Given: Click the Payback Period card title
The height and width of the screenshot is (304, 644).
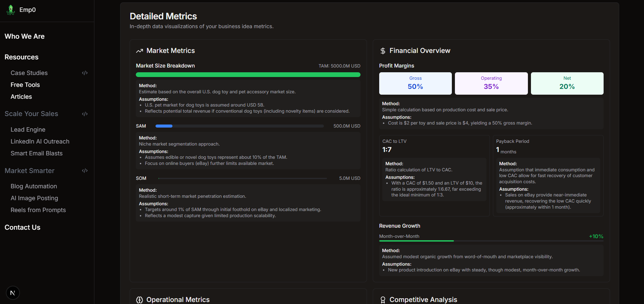Looking at the screenshot, I should point(513,141).
